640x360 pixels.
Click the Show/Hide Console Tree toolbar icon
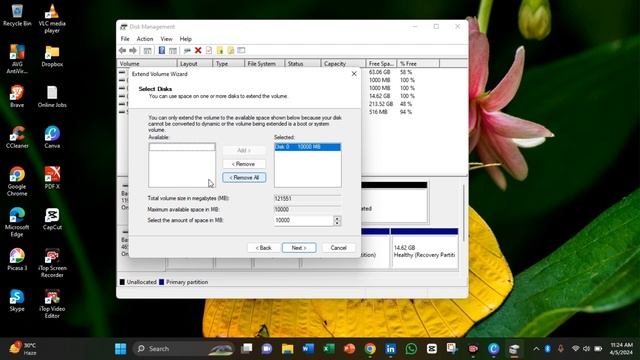[x=147, y=50]
